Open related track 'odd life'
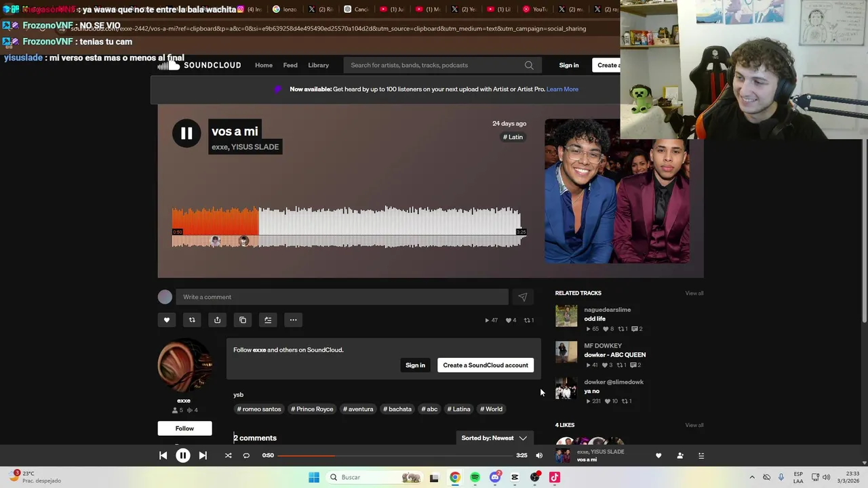 click(x=595, y=319)
